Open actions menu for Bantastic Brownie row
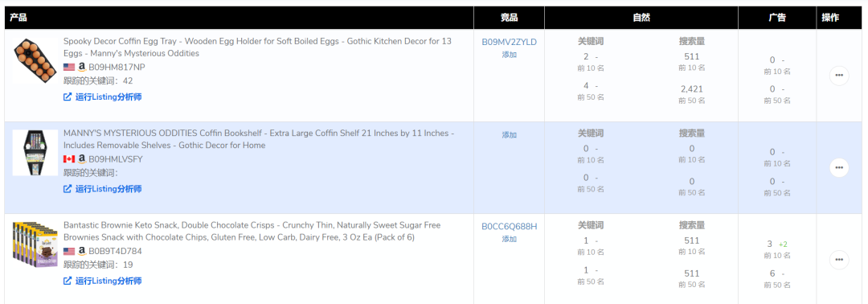 [x=838, y=259]
